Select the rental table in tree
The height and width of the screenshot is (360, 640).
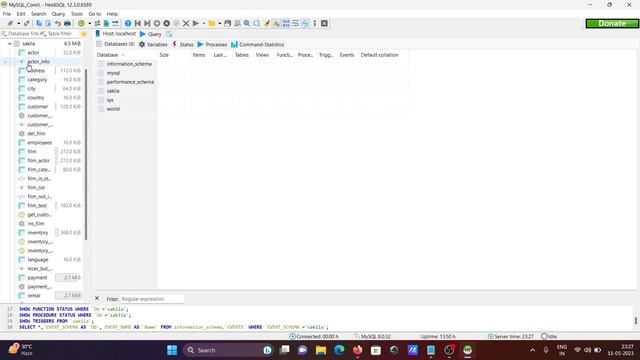point(34,296)
